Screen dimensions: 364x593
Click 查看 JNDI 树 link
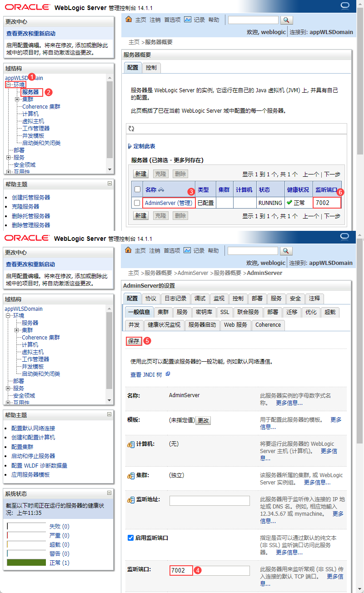click(x=146, y=375)
